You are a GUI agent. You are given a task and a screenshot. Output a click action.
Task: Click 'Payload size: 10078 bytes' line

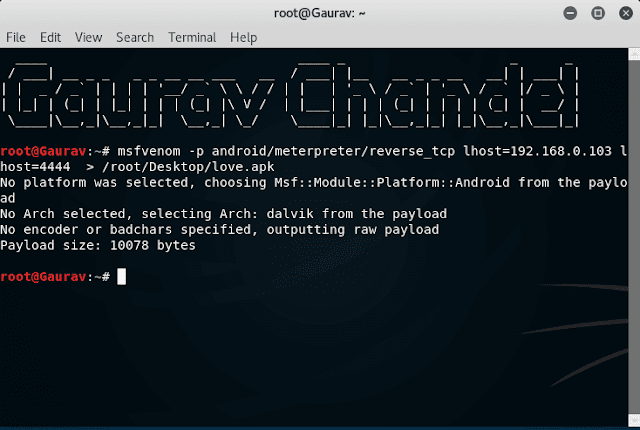(x=98, y=245)
